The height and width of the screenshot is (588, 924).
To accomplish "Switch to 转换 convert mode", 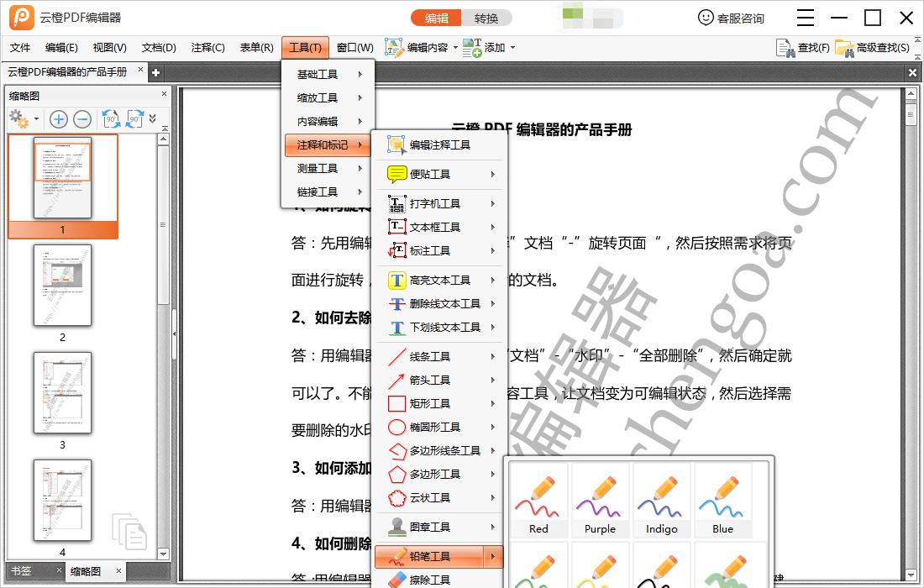I will [486, 18].
